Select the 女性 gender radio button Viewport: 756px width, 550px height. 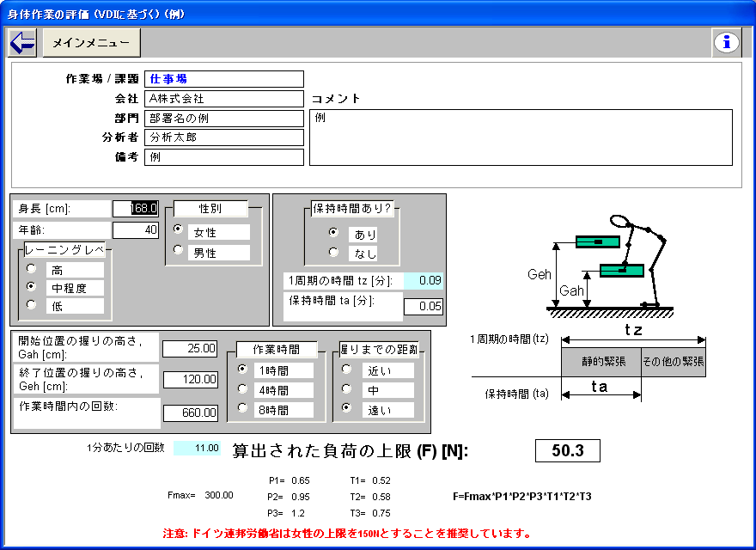179,229
